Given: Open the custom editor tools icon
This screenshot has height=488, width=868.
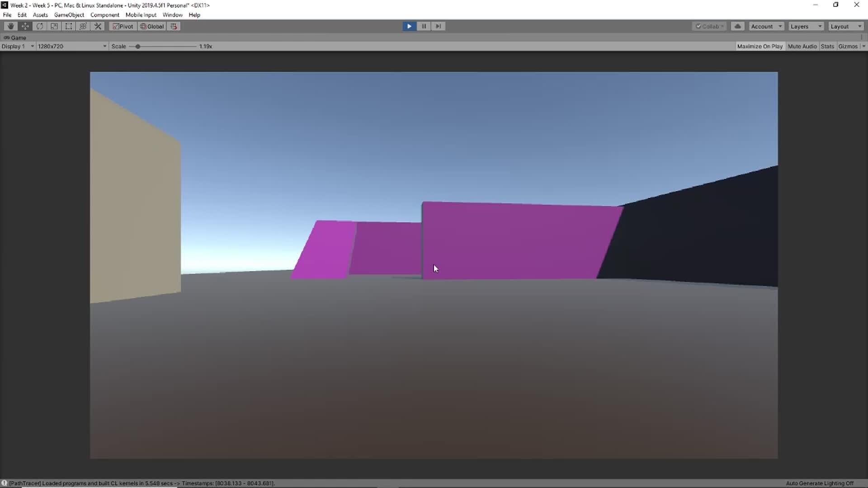Looking at the screenshot, I should pos(98,26).
